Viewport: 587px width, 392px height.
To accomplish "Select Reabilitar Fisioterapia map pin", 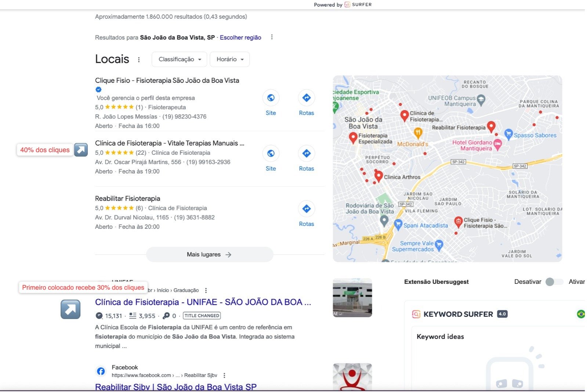I will coord(491,127).
